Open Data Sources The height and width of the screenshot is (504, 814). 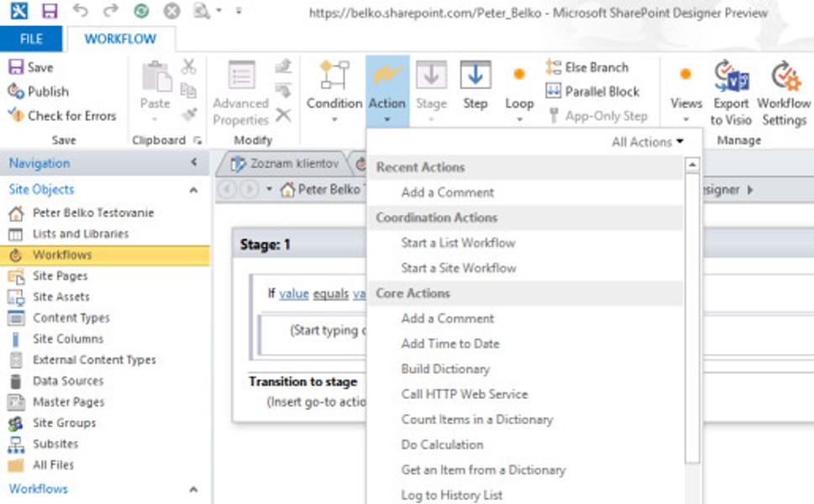click(x=56, y=381)
